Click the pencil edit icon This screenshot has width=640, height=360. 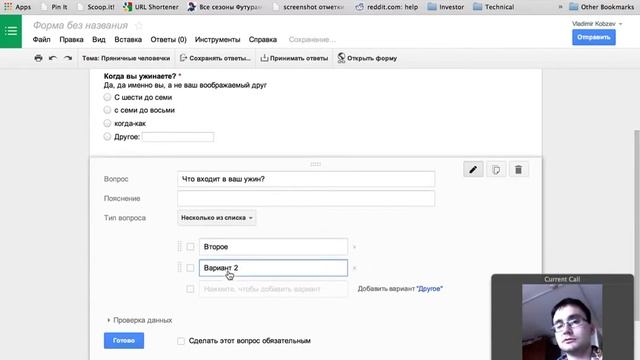coord(473,169)
